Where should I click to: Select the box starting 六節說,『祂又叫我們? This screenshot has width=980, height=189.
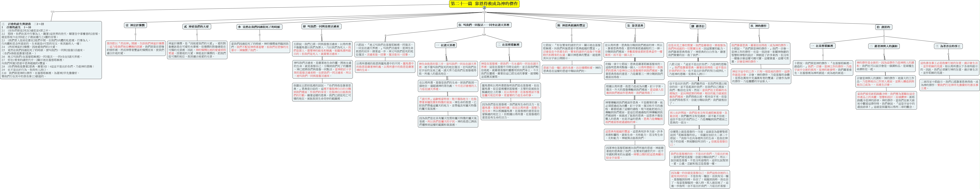tap(384, 50)
